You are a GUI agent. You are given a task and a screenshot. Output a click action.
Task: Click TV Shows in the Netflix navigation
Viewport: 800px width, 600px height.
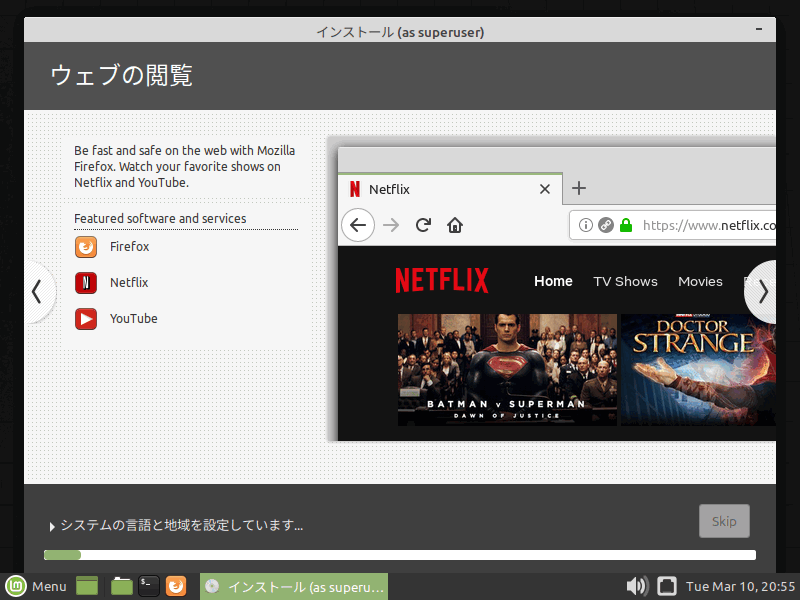click(626, 282)
